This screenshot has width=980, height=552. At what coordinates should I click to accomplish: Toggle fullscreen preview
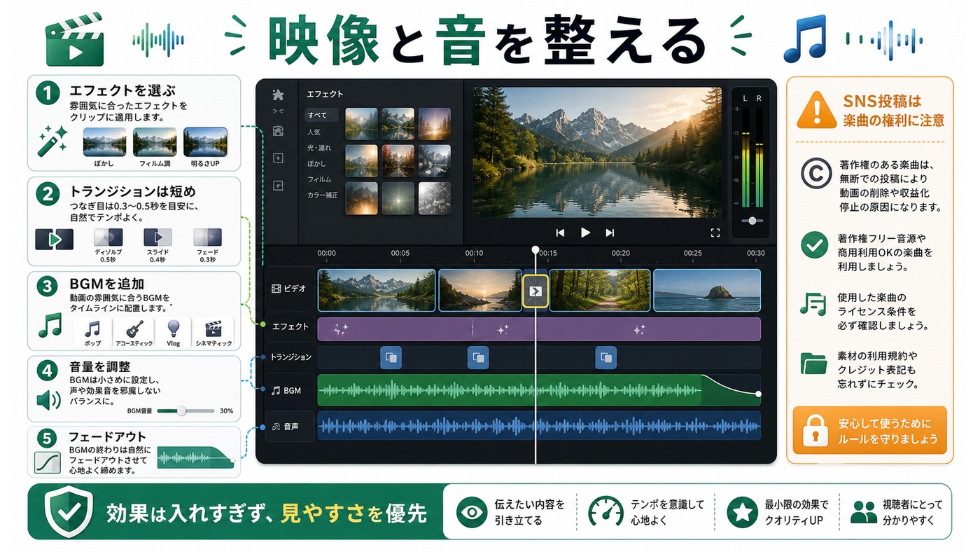pos(715,233)
